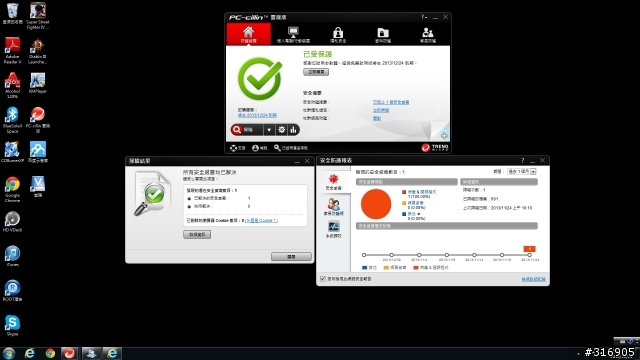This screenshot has height=360, width=640.
Task: Click the family protection summary link
Action: pos(377,118)
